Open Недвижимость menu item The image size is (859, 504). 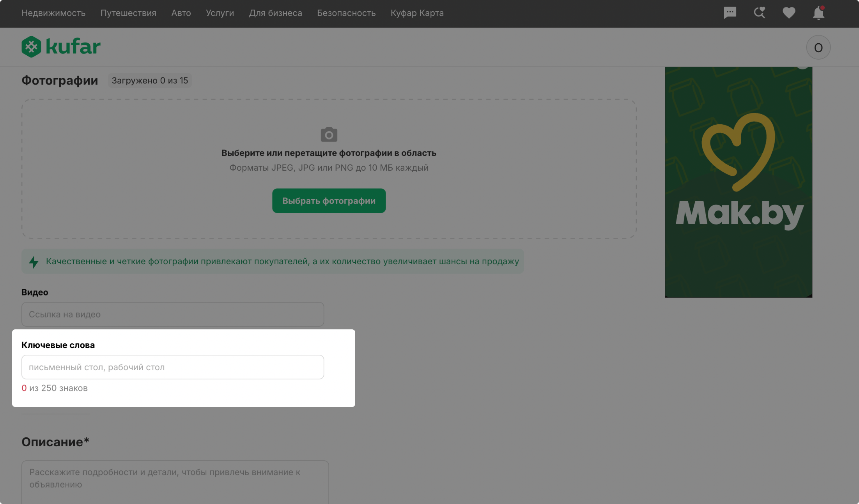point(53,13)
